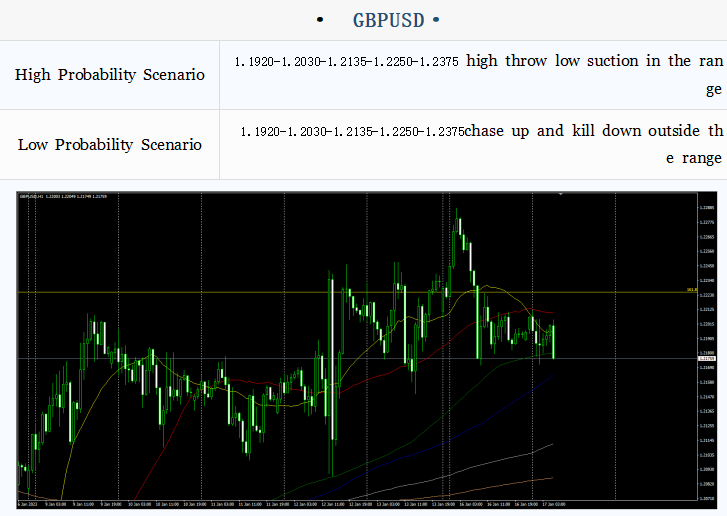Click the '17 Jan 03:00' time axis label
This screenshot has width=727, height=516.
click(x=554, y=504)
